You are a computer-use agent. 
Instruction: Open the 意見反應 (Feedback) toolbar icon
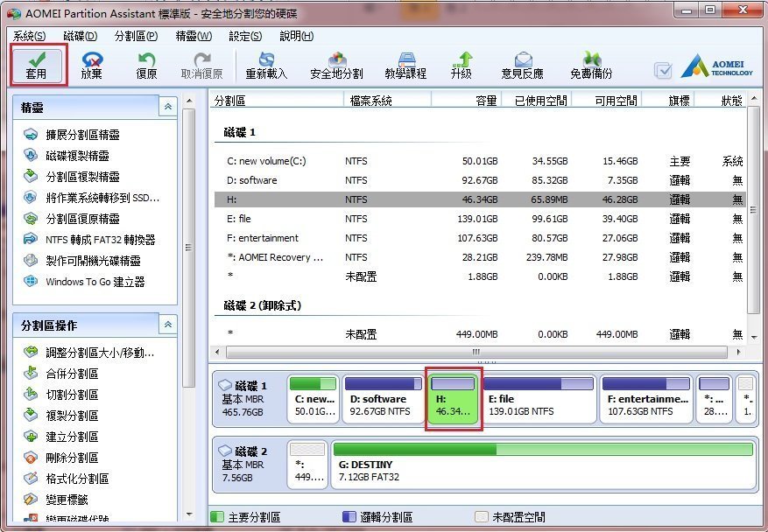[523, 65]
